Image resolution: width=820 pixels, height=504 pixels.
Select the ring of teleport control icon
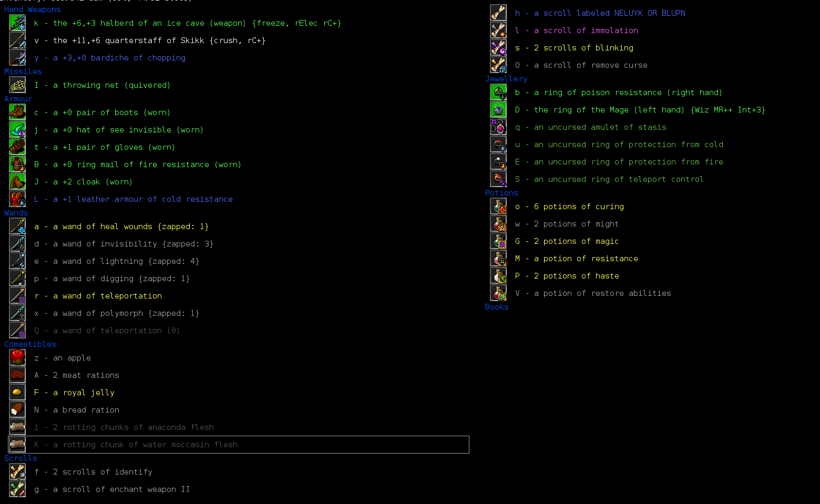point(498,179)
